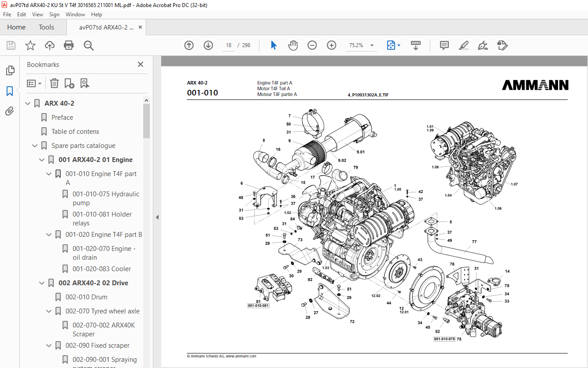This screenshot has width=588, height=368.
Task: Open the page thumbnails panel
Action: click(10, 70)
